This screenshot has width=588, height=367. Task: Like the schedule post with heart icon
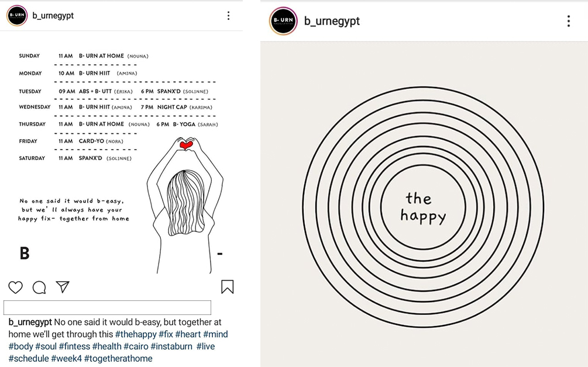(x=15, y=288)
